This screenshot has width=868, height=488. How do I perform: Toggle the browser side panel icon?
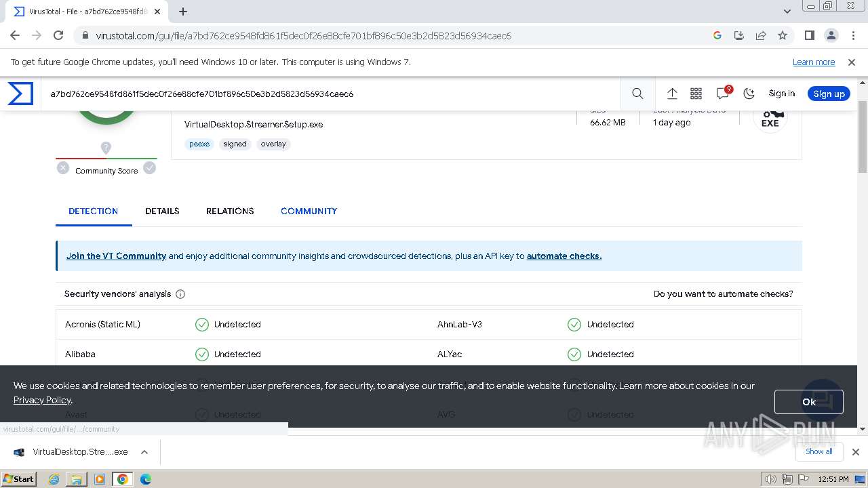(809, 35)
